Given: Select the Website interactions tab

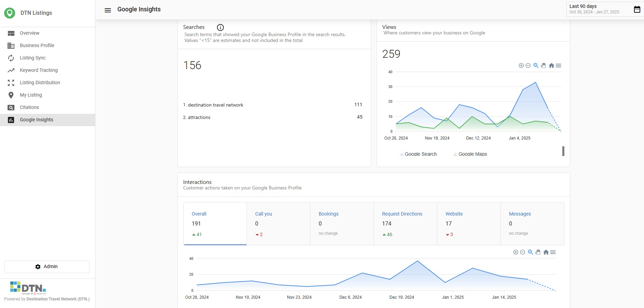Looking at the screenshot, I should pyautogui.click(x=469, y=224).
